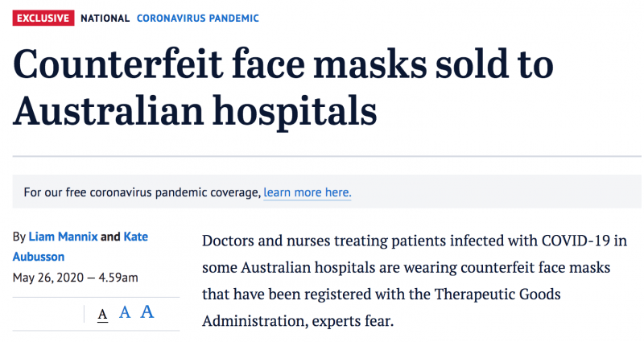Select the small text size A
This screenshot has height=342, width=644.
click(x=103, y=315)
